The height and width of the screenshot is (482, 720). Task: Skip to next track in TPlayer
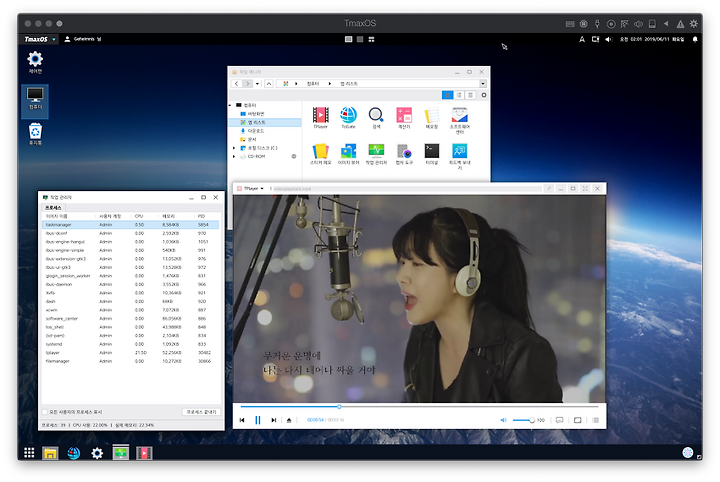tap(273, 420)
